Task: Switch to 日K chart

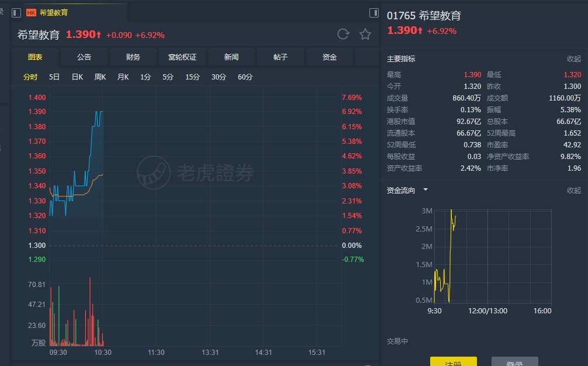Action: [x=77, y=77]
